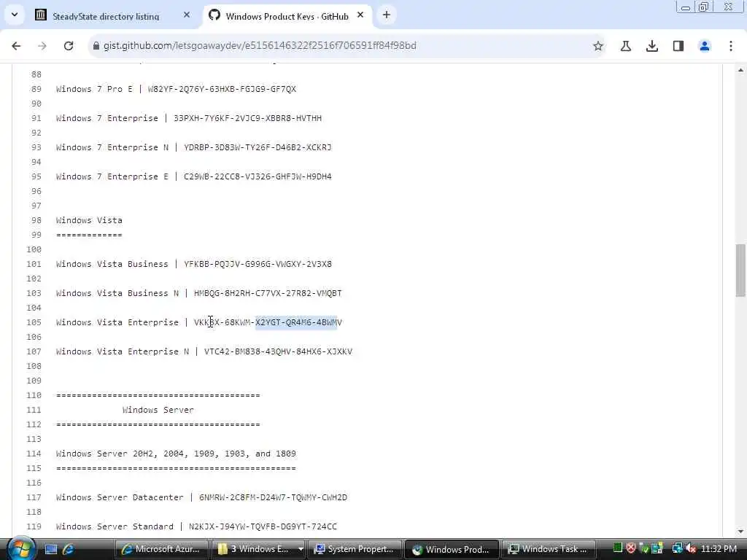Click the Windows 7 Pro E key line
Viewport: 747px width, 560px height.
(x=176, y=89)
